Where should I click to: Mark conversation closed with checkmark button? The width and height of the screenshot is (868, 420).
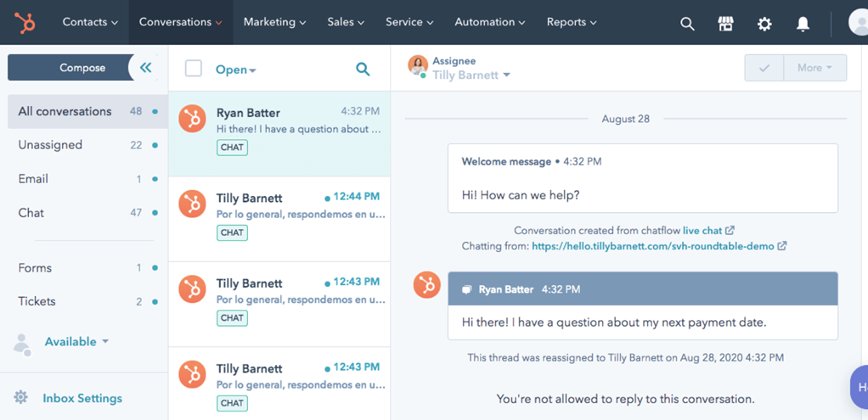pyautogui.click(x=764, y=68)
